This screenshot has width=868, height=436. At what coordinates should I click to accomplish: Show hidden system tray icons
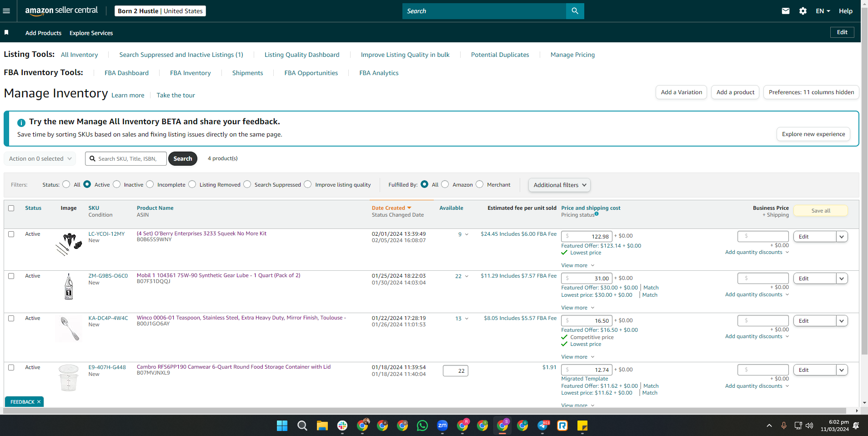(x=769, y=426)
